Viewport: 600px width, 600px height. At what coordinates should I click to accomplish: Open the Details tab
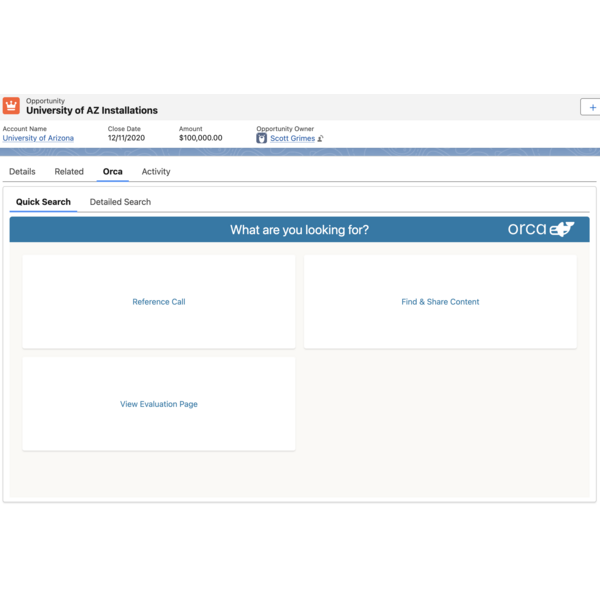point(22,171)
